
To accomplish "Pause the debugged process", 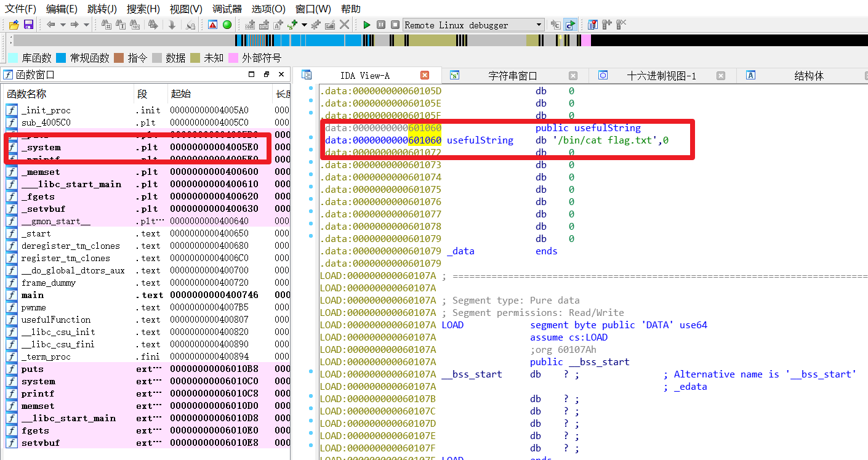I will coord(381,25).
